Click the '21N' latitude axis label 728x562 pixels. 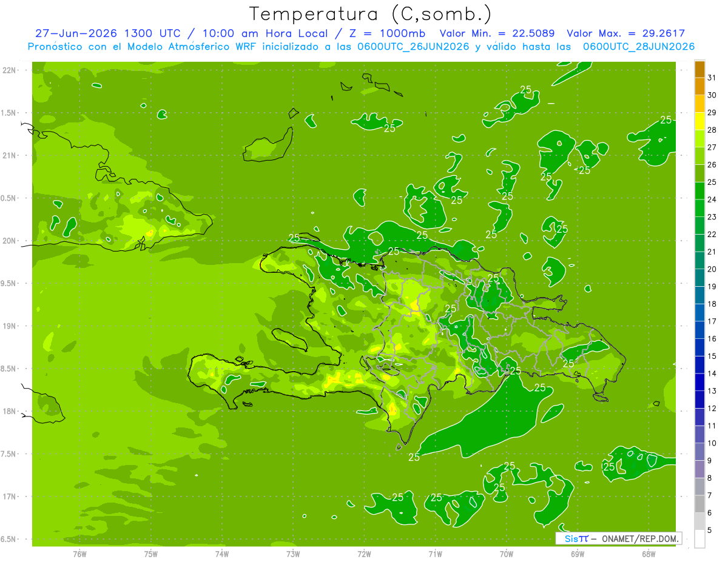[9, 156]
